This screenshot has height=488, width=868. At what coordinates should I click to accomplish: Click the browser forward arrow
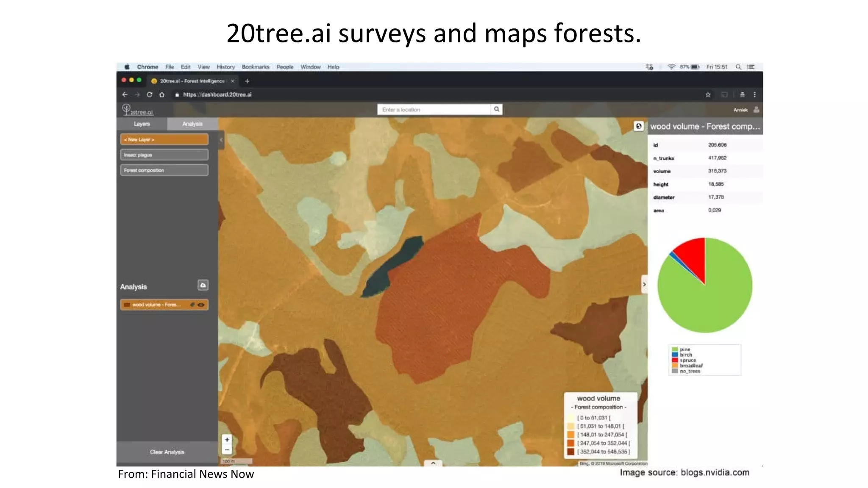pyautogui.click(x=137, y=94)
